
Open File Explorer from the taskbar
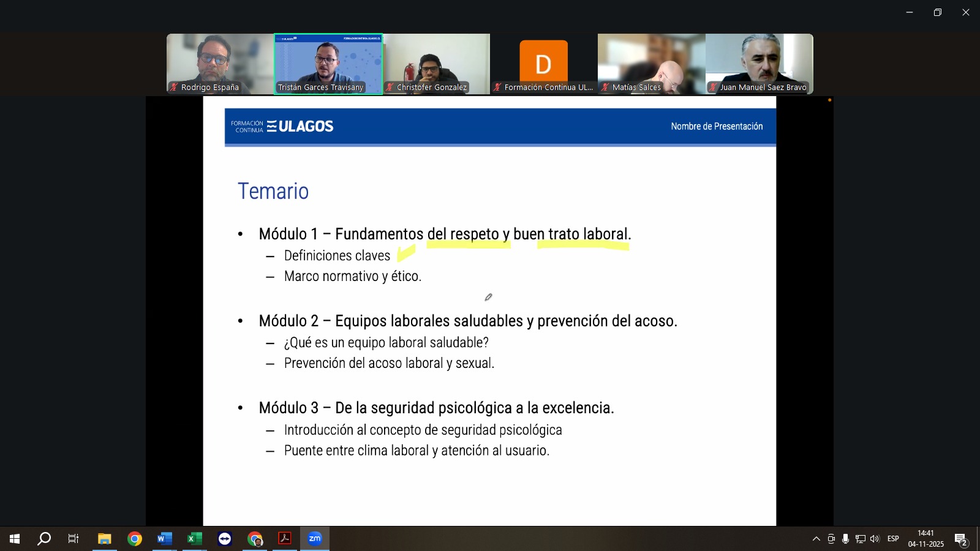104,539
